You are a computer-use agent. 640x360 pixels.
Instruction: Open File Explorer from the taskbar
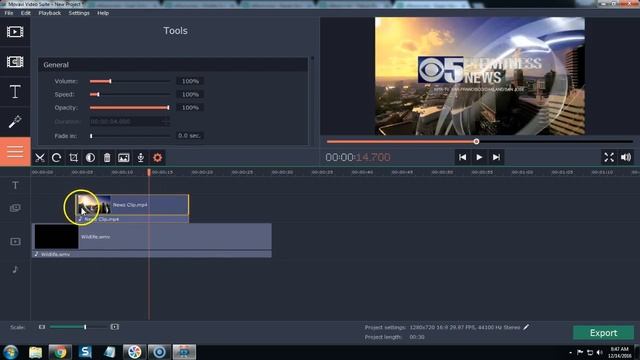[x=36, y=352]
